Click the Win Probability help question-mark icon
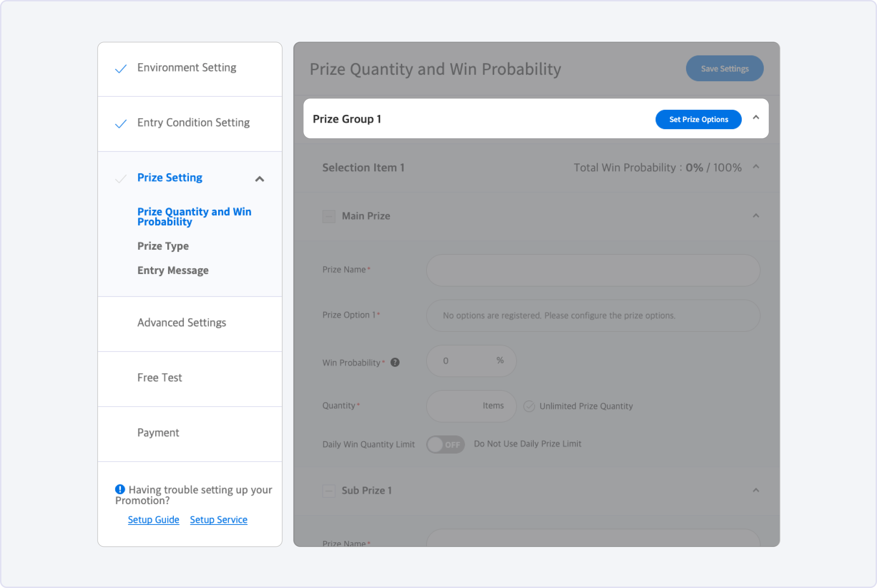Image resolution: width=877 pixels, height=588 pixels. (395, 362)
